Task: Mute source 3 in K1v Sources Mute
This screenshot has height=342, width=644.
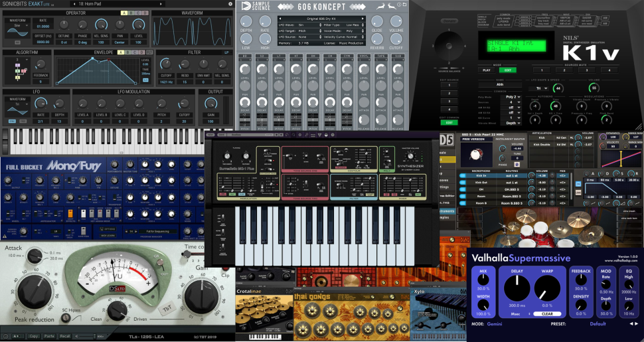Action: tap(587, 70)
